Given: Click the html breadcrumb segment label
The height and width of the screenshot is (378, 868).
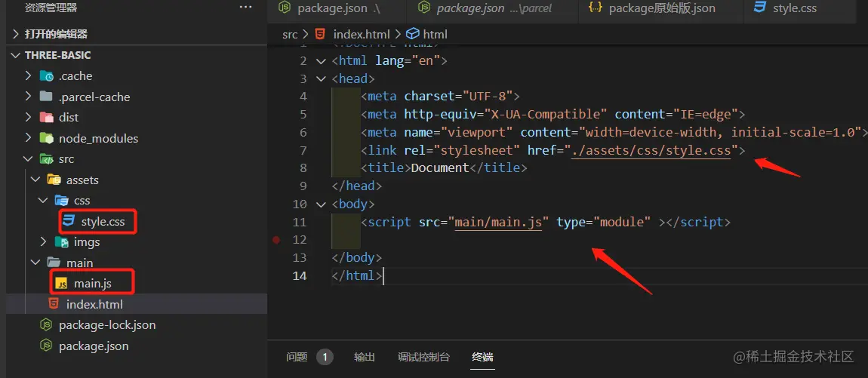Looking at the screenshot, I should pos(435,34).
